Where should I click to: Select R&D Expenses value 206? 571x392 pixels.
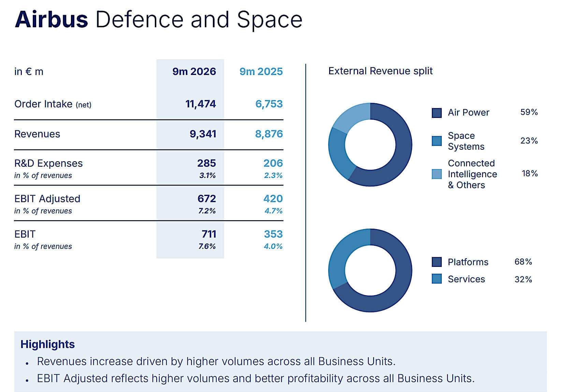click(273, 163)
